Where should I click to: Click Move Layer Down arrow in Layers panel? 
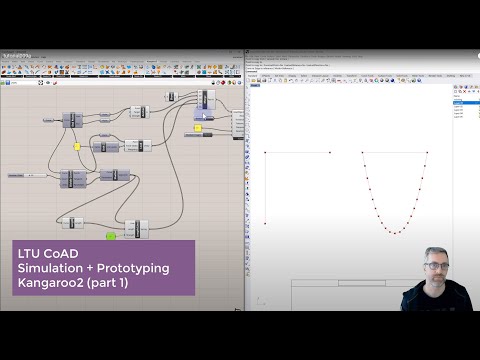pos(474,91)
